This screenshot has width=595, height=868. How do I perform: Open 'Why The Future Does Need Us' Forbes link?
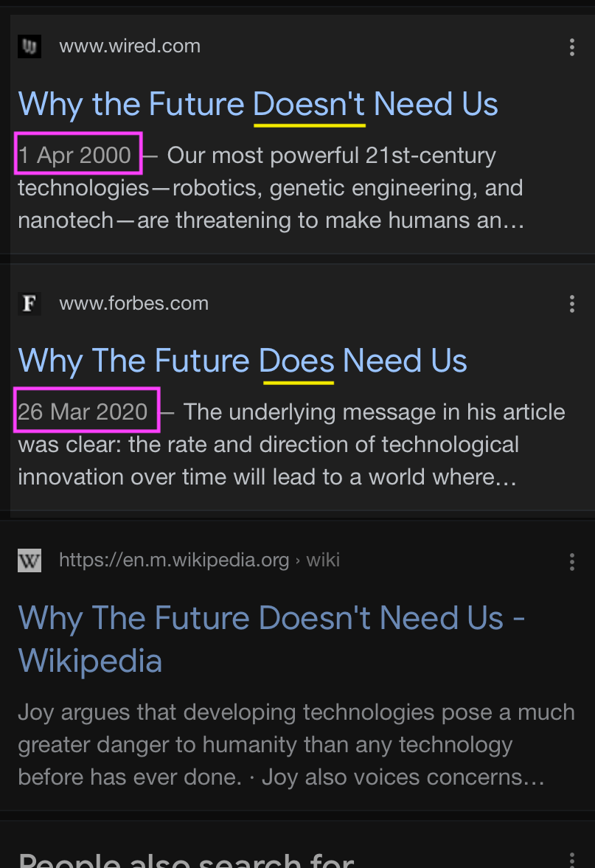[243, 361]
